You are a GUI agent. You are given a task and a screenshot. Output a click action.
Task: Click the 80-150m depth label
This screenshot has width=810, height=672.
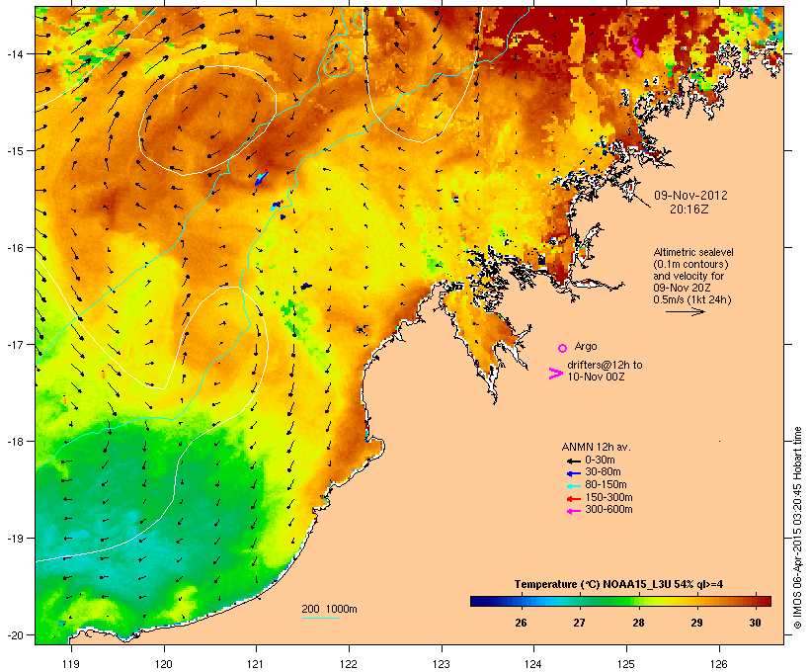[x=606, y=485]
